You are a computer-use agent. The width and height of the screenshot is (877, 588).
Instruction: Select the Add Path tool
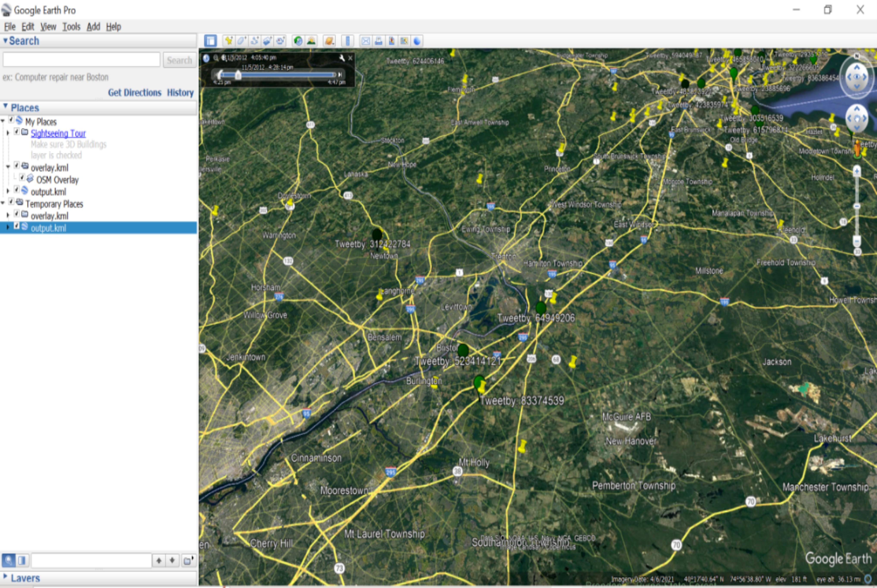(255, 41)
